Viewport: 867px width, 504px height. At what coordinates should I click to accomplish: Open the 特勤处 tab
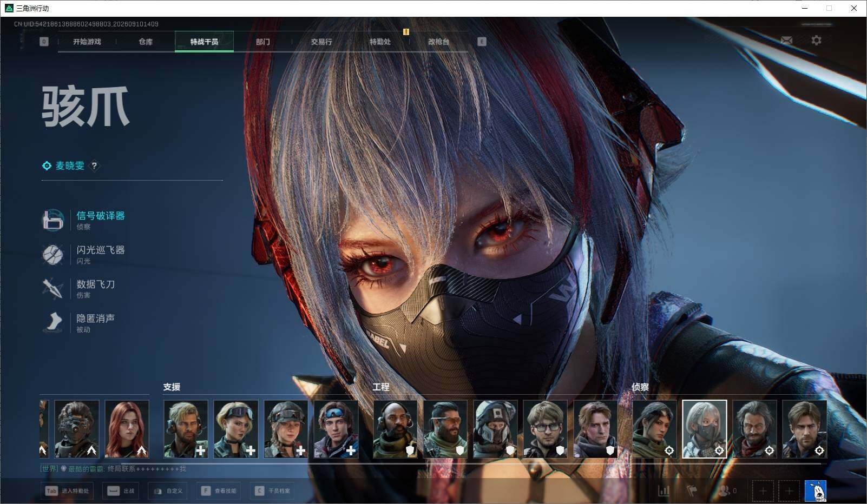[380, 42]
